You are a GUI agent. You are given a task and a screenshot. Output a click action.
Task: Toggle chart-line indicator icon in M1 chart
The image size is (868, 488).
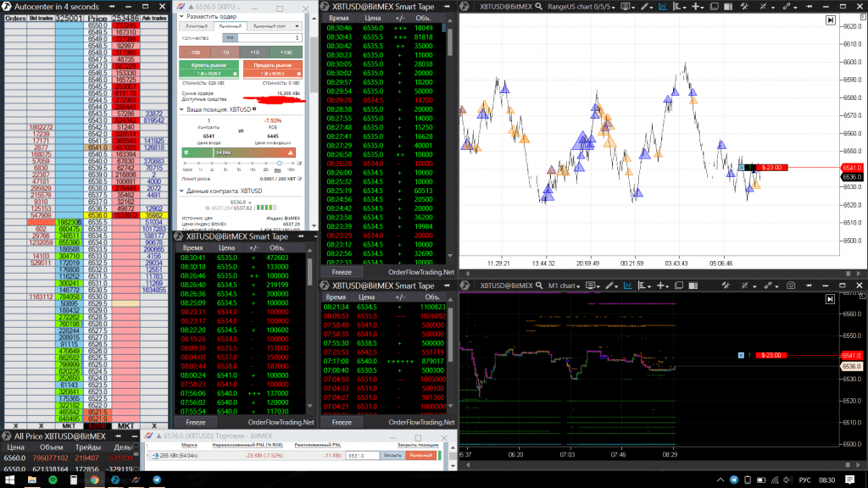tap(628, 286)
